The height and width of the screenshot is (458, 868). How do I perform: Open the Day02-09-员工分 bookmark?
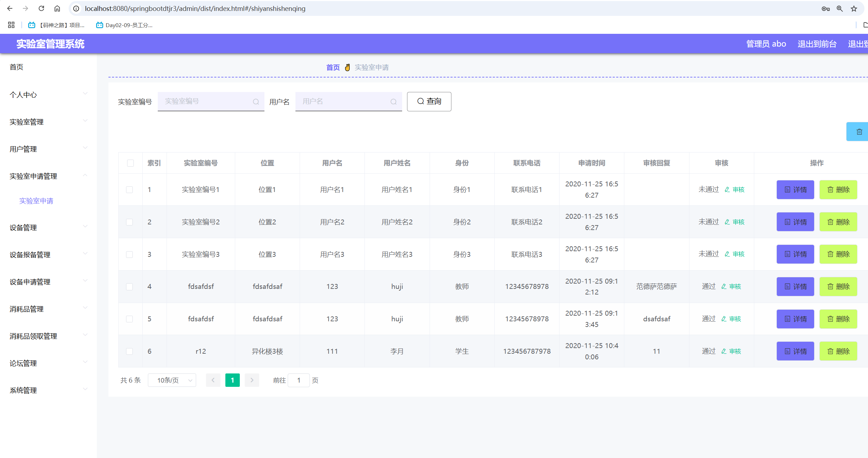[124, 25]
